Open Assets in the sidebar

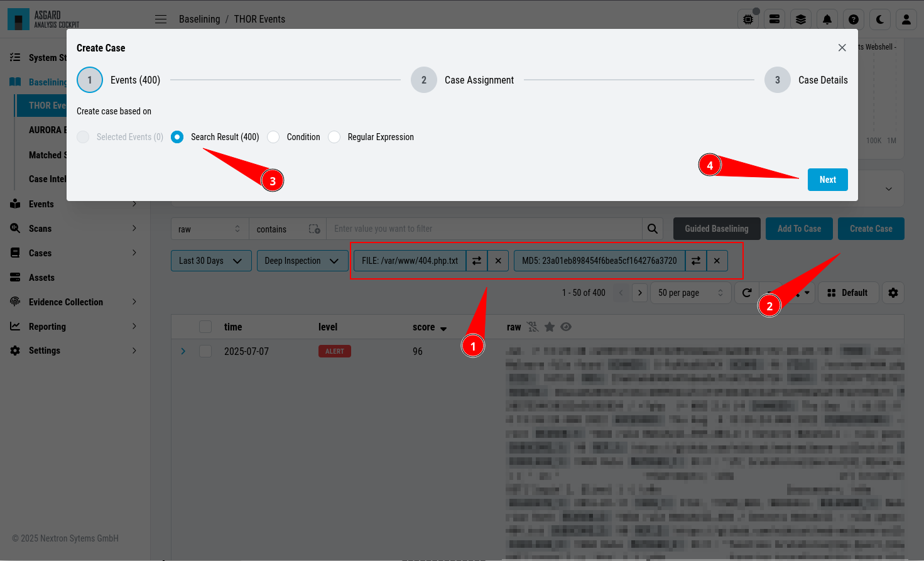point(41,278)
